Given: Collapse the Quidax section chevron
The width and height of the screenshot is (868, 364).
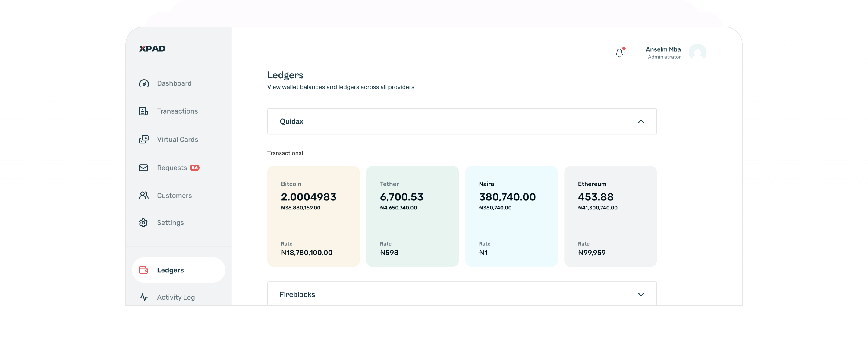Looking at the screenshot, I should (x=641, y=121).
